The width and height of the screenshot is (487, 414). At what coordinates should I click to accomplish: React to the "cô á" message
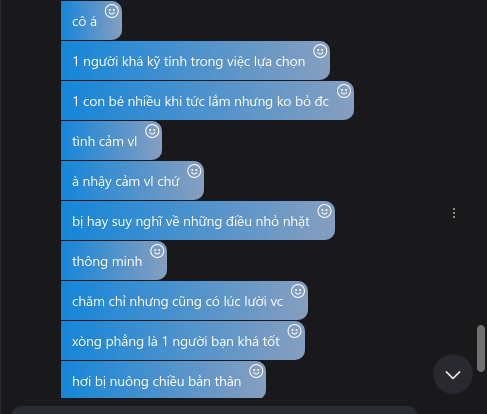112,11
